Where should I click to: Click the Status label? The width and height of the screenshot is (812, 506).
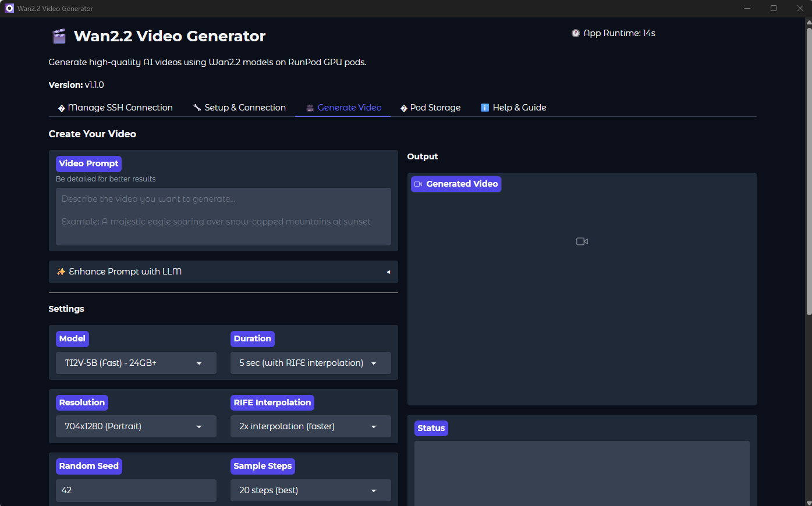[431, 428]
